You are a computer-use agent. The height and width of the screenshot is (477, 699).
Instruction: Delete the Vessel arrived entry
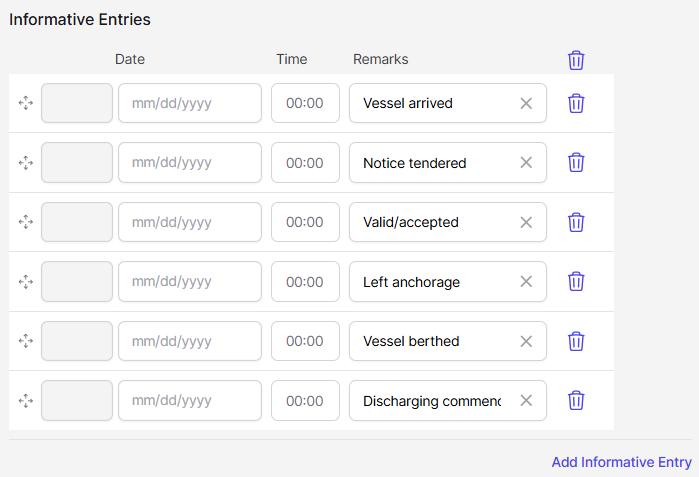tap(576, 103)
